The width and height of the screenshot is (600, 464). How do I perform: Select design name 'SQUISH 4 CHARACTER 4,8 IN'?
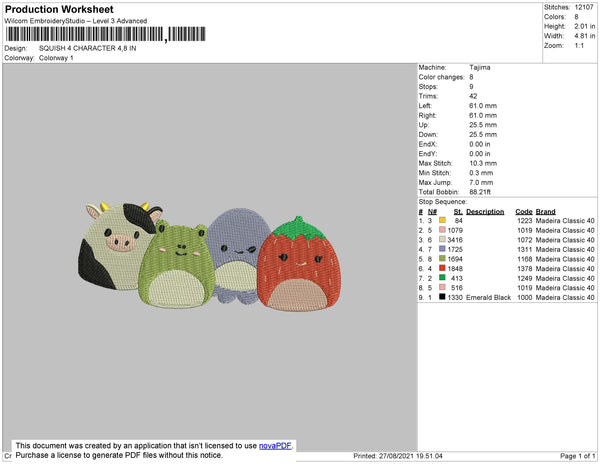pos(87,48)
